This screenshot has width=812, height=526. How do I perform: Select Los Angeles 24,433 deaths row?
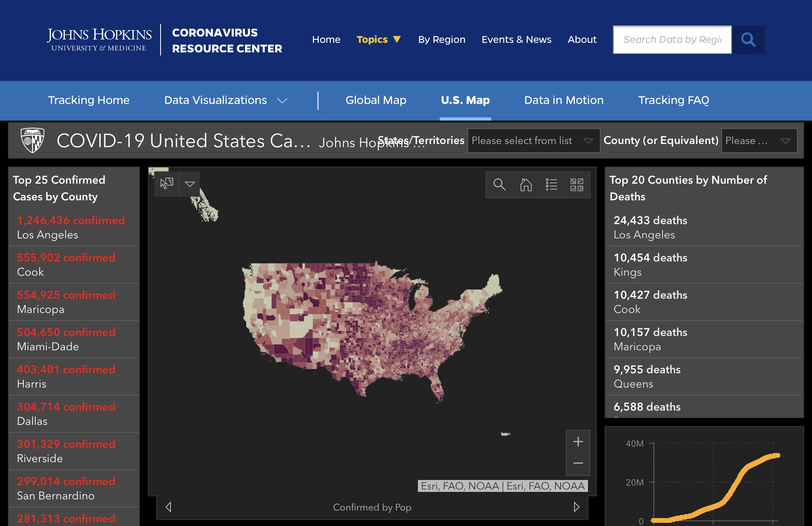(704, 227)
